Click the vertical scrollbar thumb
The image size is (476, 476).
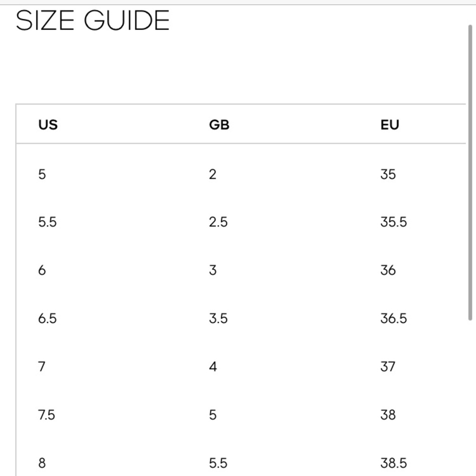click(x=470, y=172)
